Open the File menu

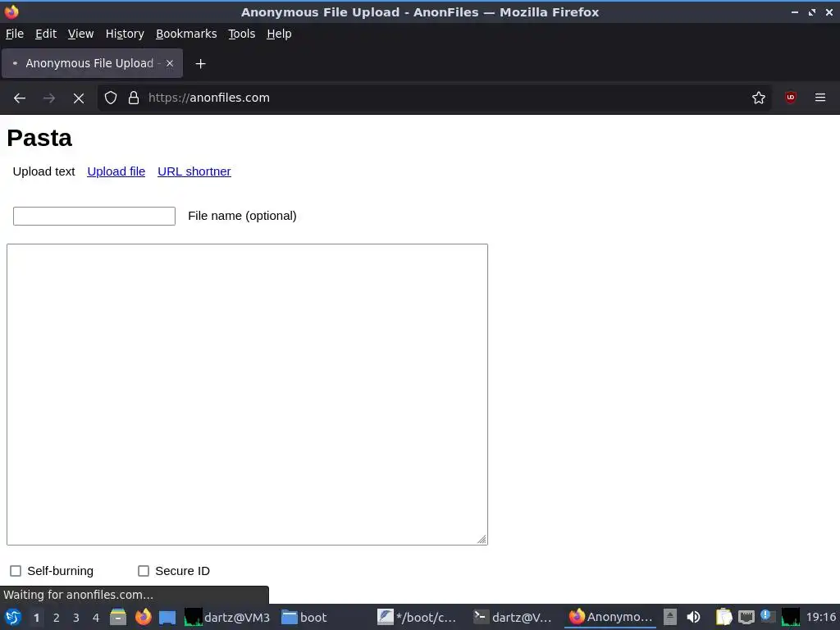pyautogui.click(x=15, y=34)
